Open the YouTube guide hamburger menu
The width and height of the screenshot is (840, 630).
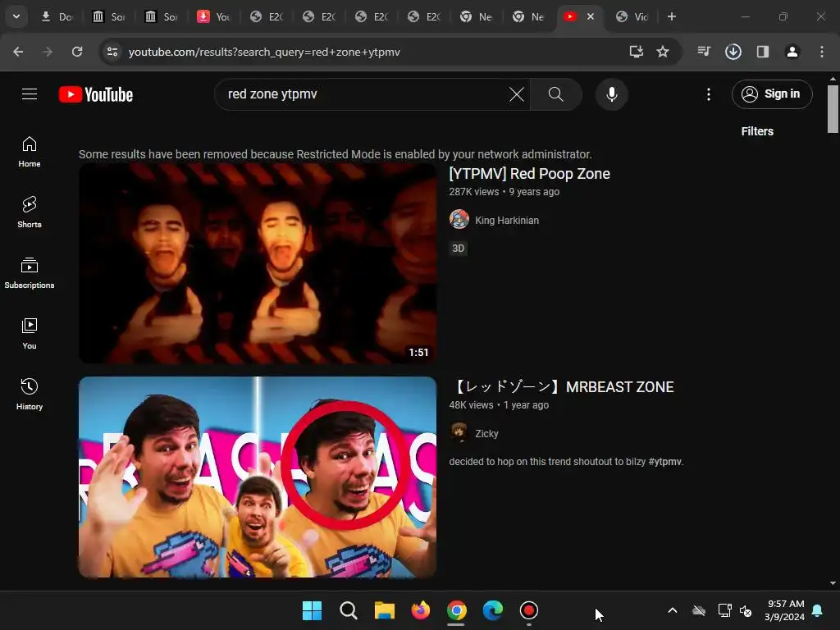[30, 94]
